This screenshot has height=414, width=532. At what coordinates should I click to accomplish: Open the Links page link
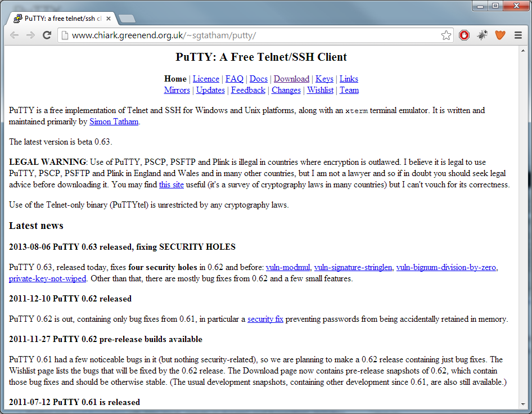349,79
